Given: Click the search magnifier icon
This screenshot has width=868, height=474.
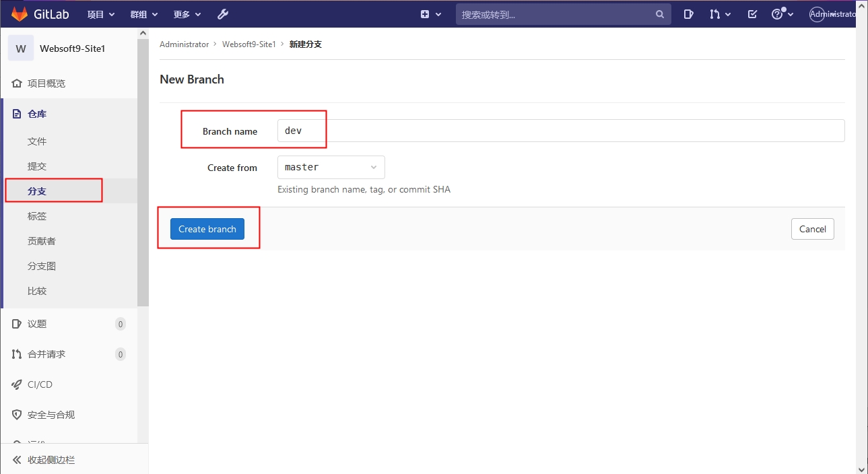Looking at the screenshot, I should (660, 14).
